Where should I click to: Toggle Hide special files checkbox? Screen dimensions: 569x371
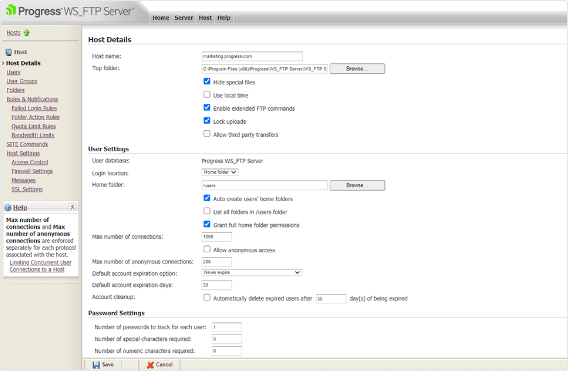click(x=207, y=81)
